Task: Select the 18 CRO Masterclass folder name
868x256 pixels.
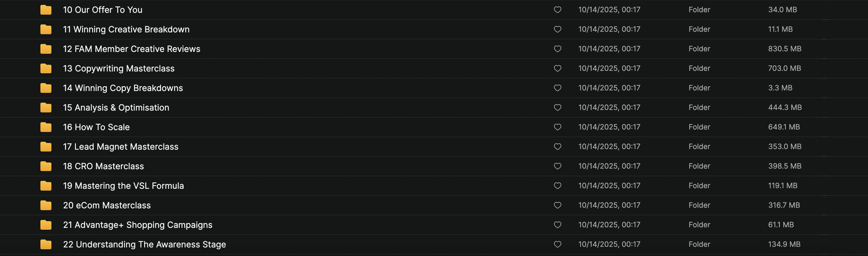Action: pos(103,166)
